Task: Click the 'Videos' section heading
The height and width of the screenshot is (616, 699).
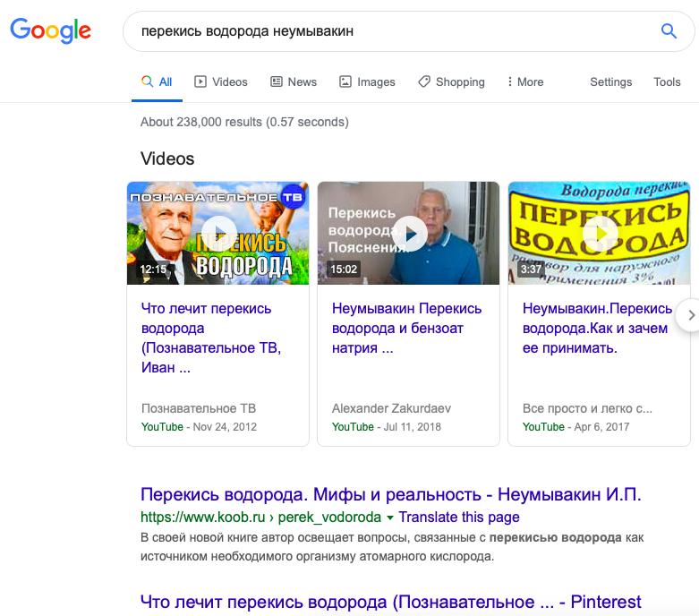Action: pyautogui.click(x=167, y=158)
